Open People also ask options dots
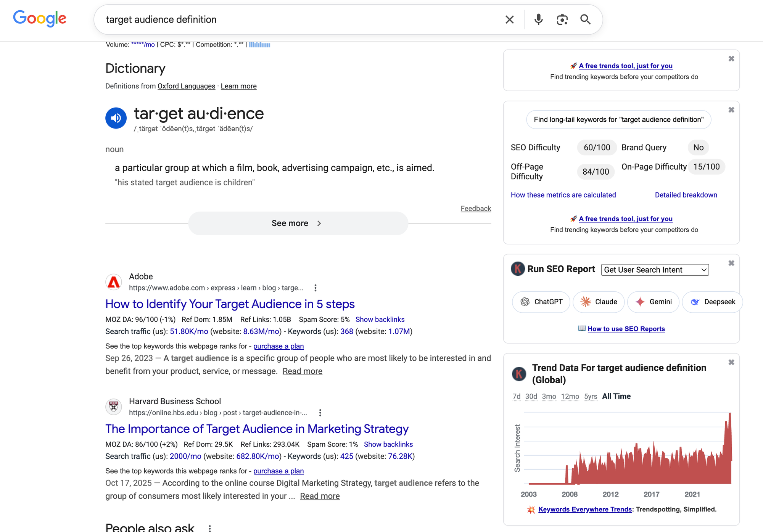Viewport: 763px width, 532px height. click(209, 528)
